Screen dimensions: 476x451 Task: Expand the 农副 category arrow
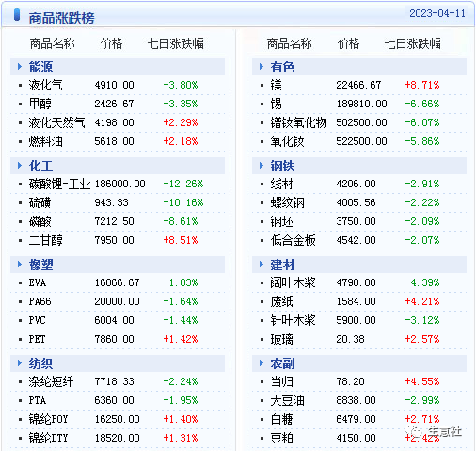(x=262, y=363)
